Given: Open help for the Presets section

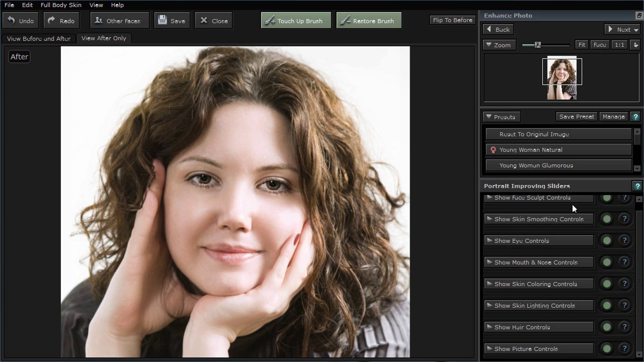Looking at the screenshot, I should tap(635, 117).
